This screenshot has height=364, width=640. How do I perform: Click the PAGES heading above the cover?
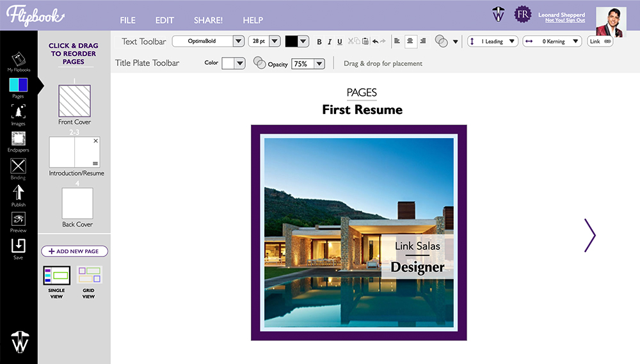tap(362, 93)
